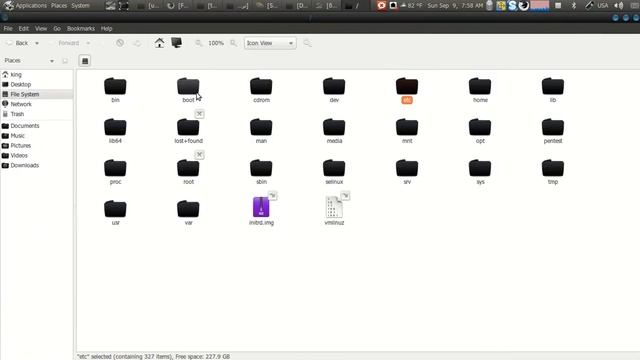The height and width of the screenshot is (360, 640).
Task: Click the 100% zoom level
Action: (x=216, y=43)
